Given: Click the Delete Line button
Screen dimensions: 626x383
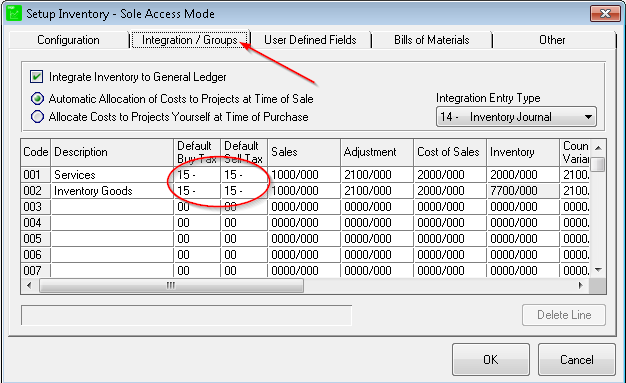Looking at the screenshot, I should point(564,315).
